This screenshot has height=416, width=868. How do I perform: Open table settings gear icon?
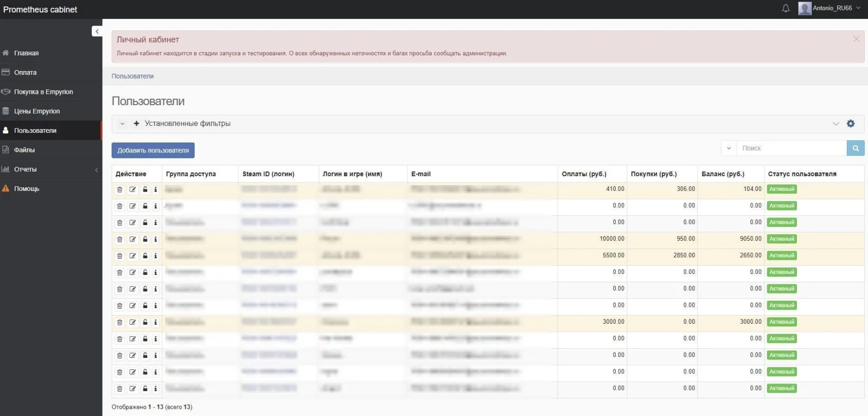pyautogui.click(x=851, y=124)
